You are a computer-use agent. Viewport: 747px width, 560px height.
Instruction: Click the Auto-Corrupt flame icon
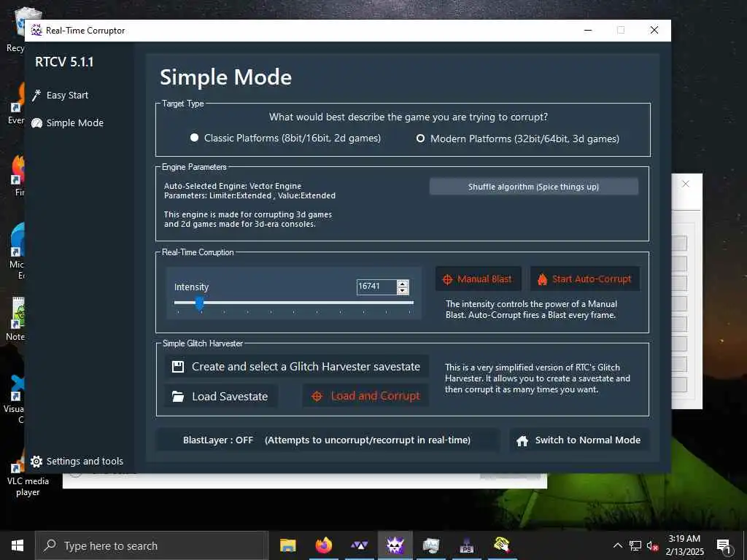click(x=542, y=279)
